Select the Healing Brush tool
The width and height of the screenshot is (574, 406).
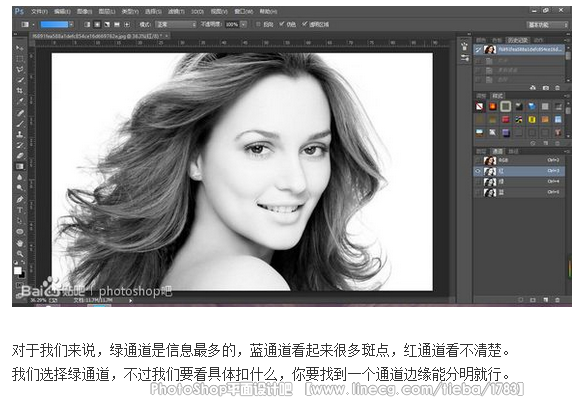click(x=19, y=113)
